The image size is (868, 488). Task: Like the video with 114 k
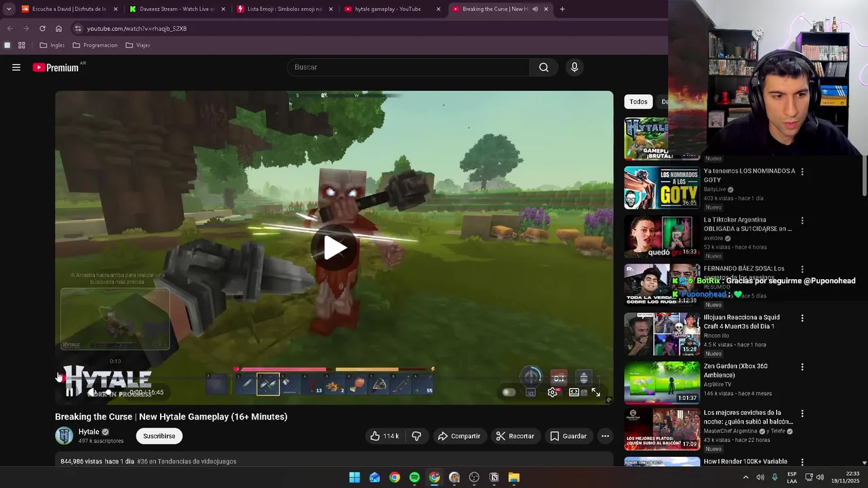384,436
